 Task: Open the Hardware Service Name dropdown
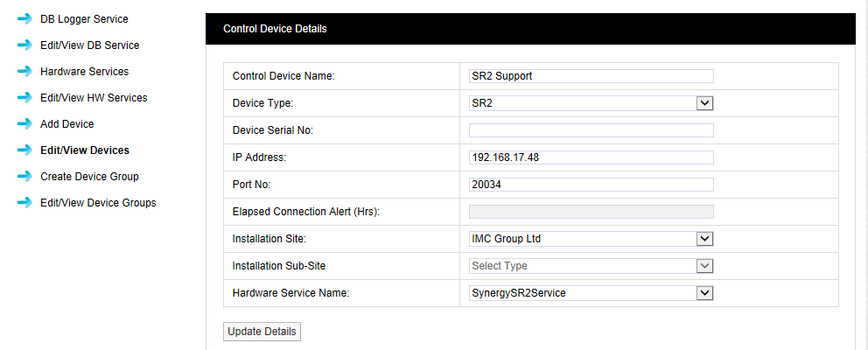tap(591, 293)
